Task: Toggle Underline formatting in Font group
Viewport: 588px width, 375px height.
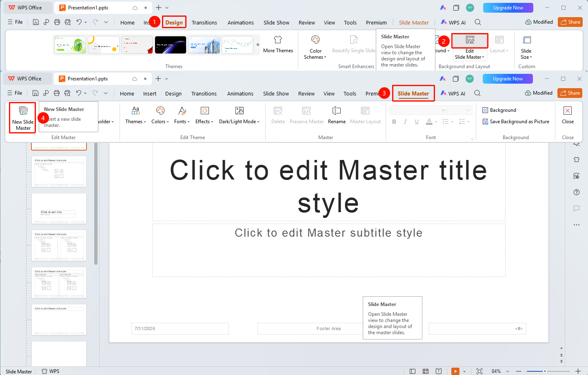Action: [x=417, y=122]
